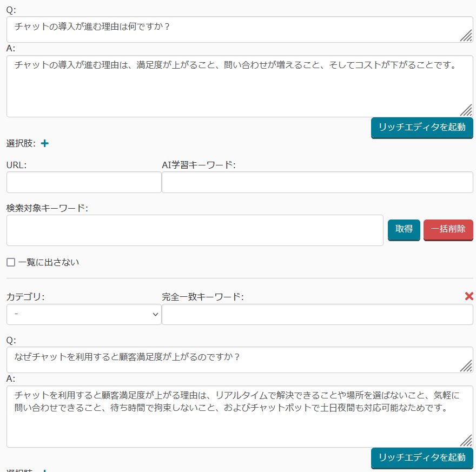Launch リッチエディタを起動 under the second answer
Image resolution: width=476 pixels, height=472 pixels.
click(422, 457)
